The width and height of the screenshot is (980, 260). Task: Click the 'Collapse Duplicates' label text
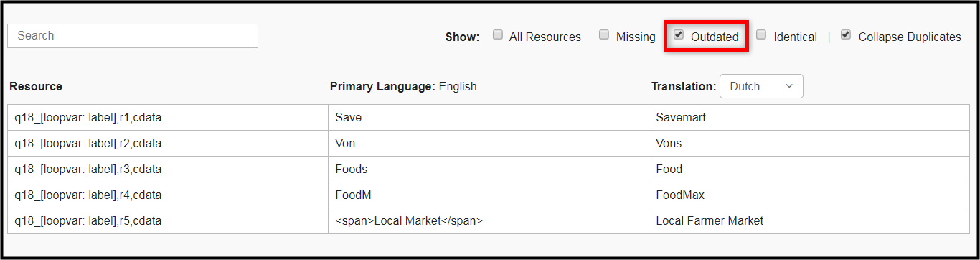pos(910,37)
